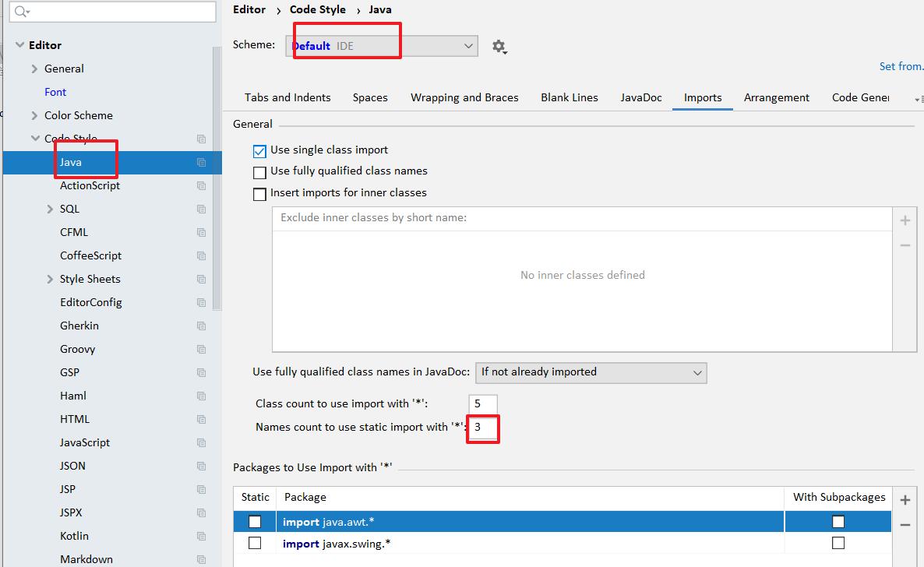Open the JavaDoc fully qualified names dropdown
Viewport: 924px width, 567px height.
point(591,372)
